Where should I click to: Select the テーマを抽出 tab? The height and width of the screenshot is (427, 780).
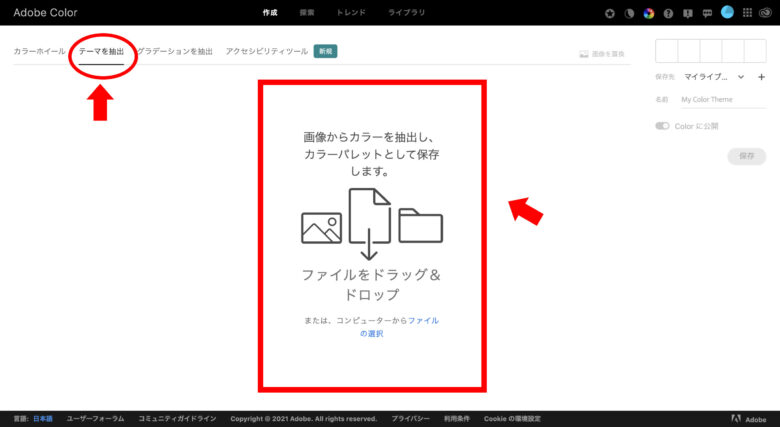point(101,51)
